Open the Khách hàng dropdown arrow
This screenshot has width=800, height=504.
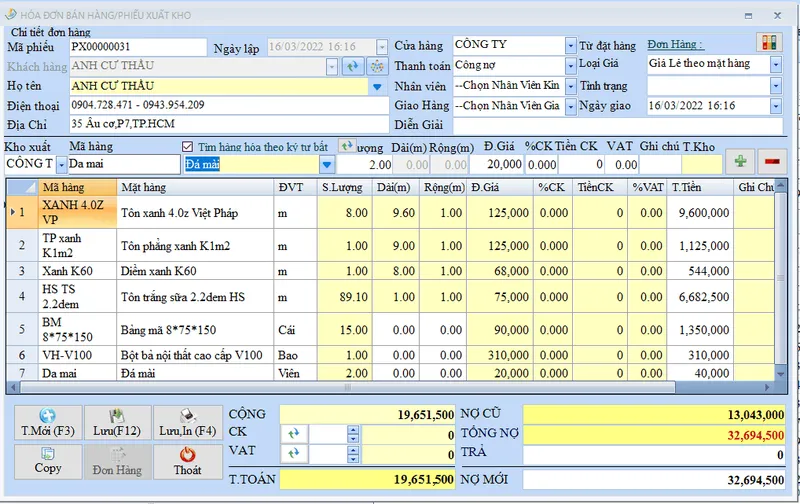pos(332,66)
